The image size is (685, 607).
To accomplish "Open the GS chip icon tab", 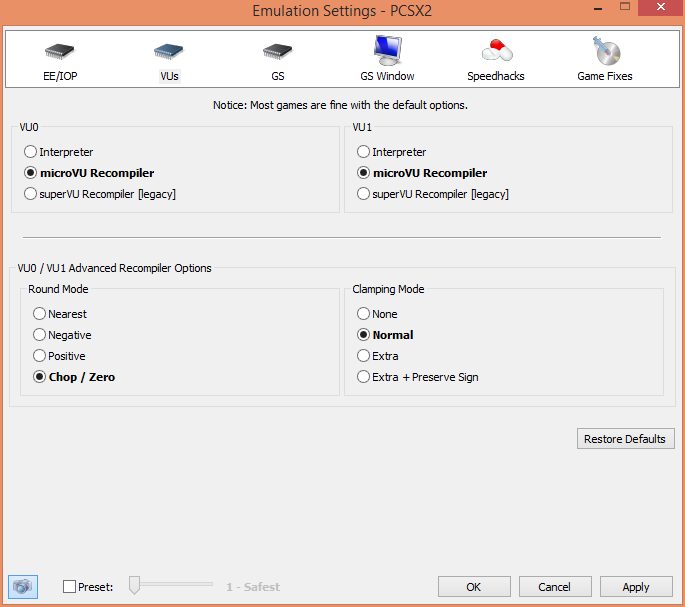I will tap(277, 52).
